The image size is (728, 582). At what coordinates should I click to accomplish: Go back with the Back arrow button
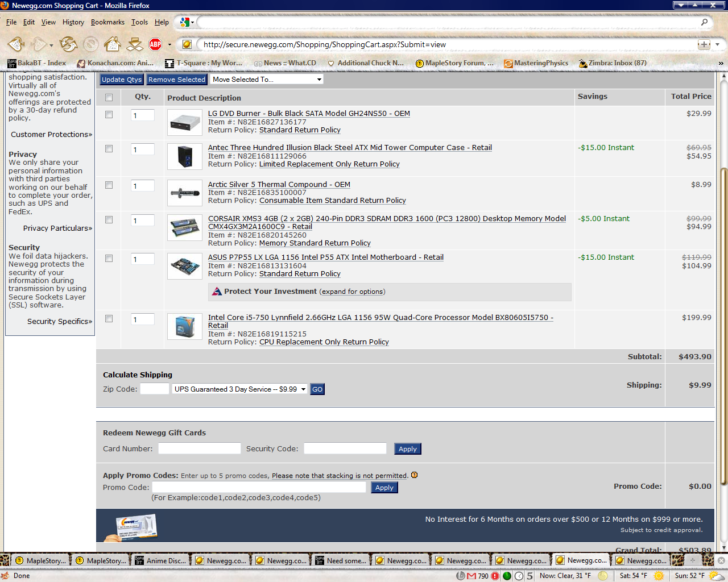point(16,44)
